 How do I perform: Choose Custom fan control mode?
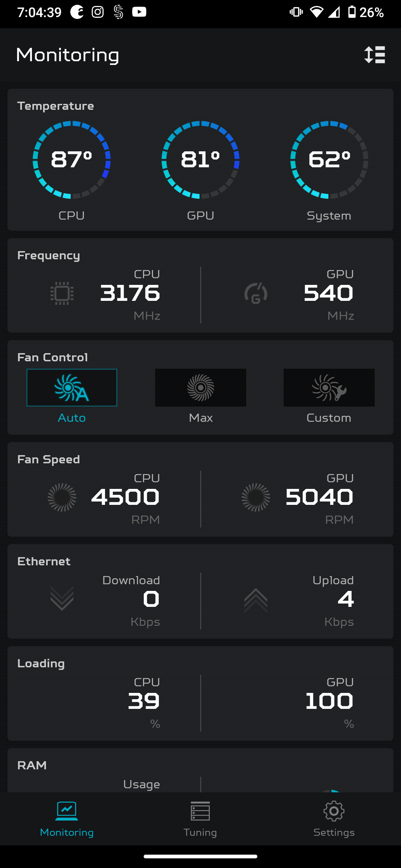tap(329, 388)
